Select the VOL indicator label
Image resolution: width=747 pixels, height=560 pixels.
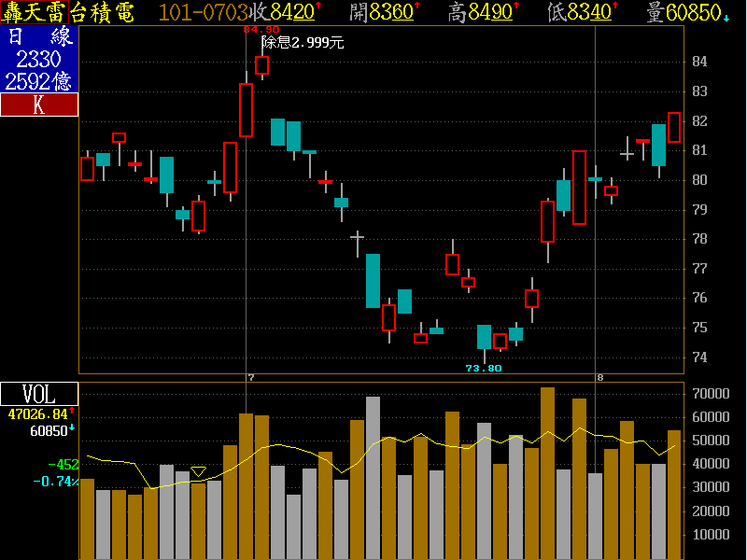point(39,394)
